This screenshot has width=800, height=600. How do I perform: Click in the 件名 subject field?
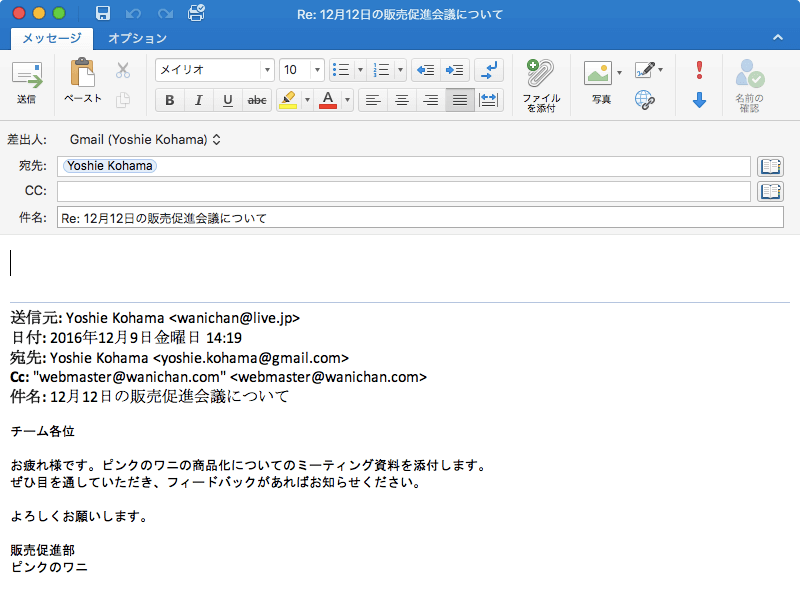(420, 218)
